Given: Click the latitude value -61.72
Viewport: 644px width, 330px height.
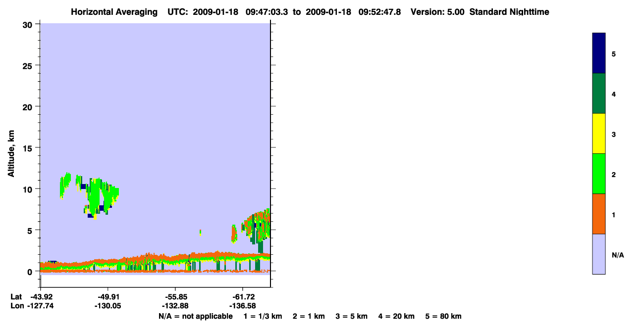Looking at the screenshot, I should point(242,297).
